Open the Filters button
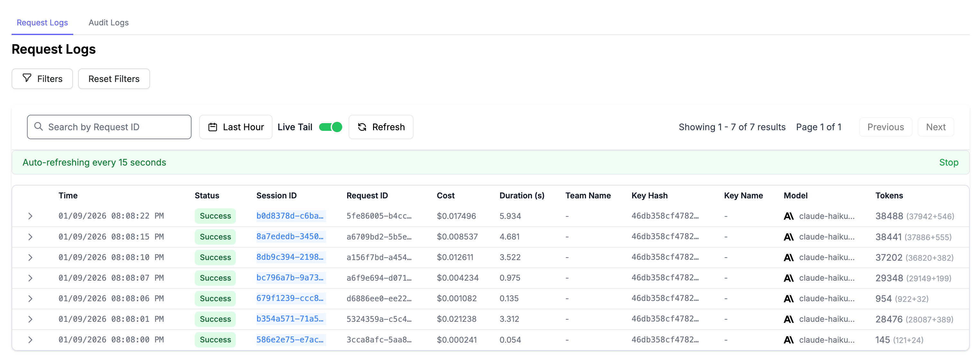This screenshot has width=980, height=362. tap(42, 79)
